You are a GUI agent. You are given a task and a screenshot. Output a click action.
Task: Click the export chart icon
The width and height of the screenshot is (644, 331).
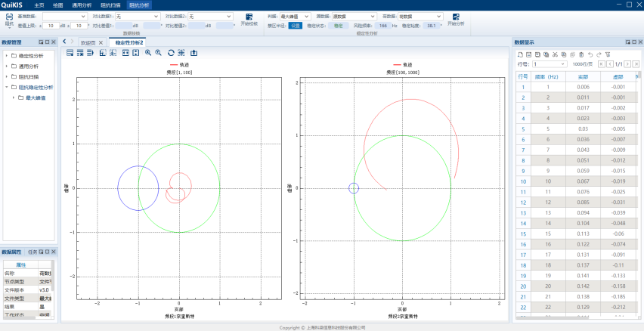[194, 53]
